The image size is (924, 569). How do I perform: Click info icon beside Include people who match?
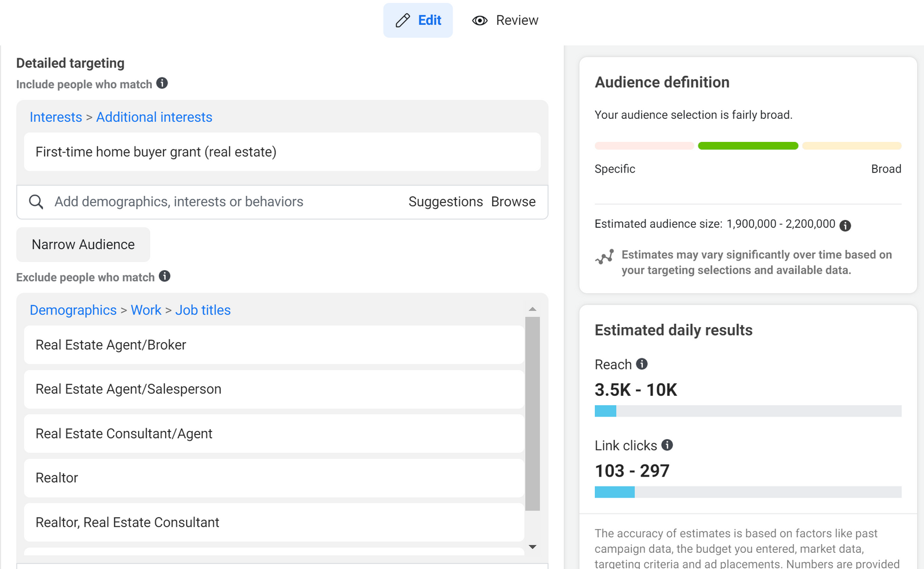click(x=162, y=83)
